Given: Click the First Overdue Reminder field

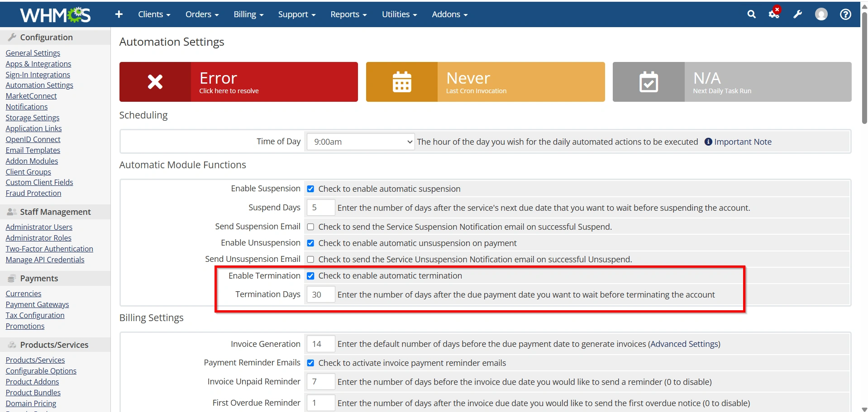Looking at the screenshot, I should pos(321,403).
